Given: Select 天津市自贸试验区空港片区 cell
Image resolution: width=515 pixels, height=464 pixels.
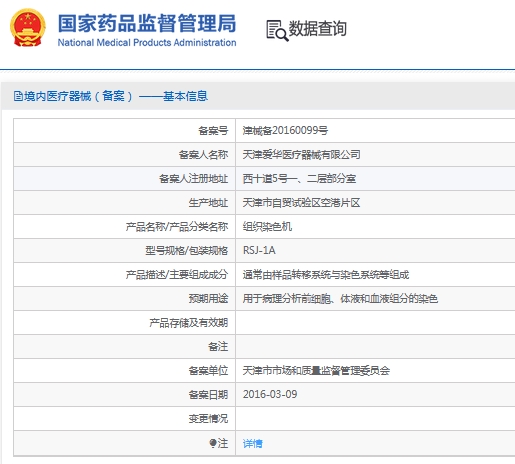Looking at the screenshot, I should (x=301, y=202).
